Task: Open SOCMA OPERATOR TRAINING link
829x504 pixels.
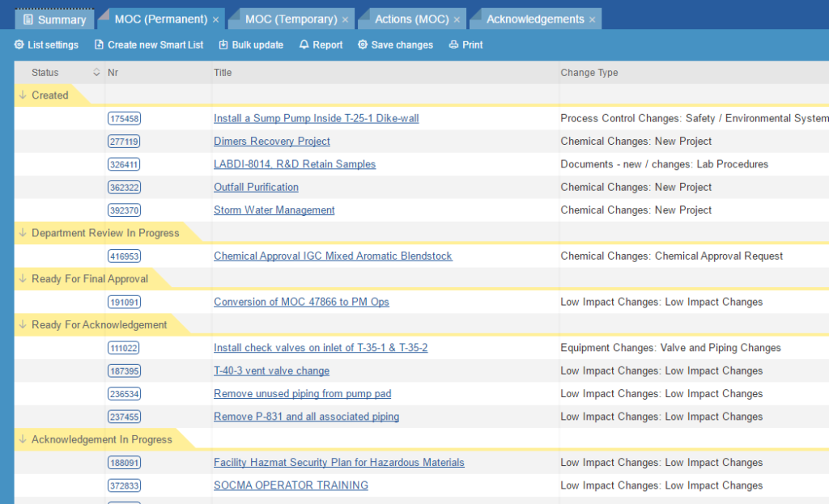Action: point(291,486)
